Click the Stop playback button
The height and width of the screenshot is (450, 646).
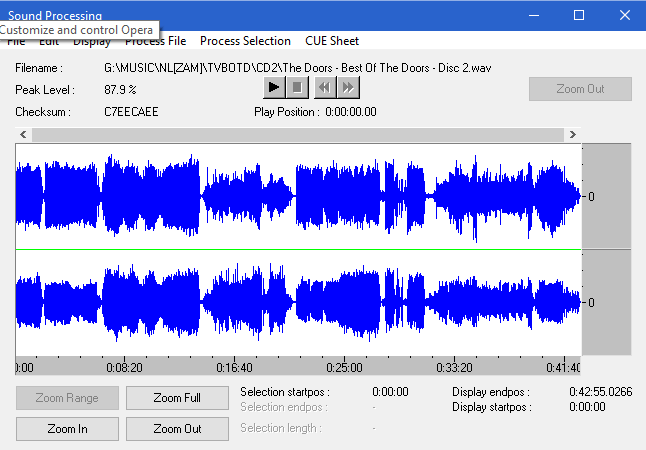point(297,88)
